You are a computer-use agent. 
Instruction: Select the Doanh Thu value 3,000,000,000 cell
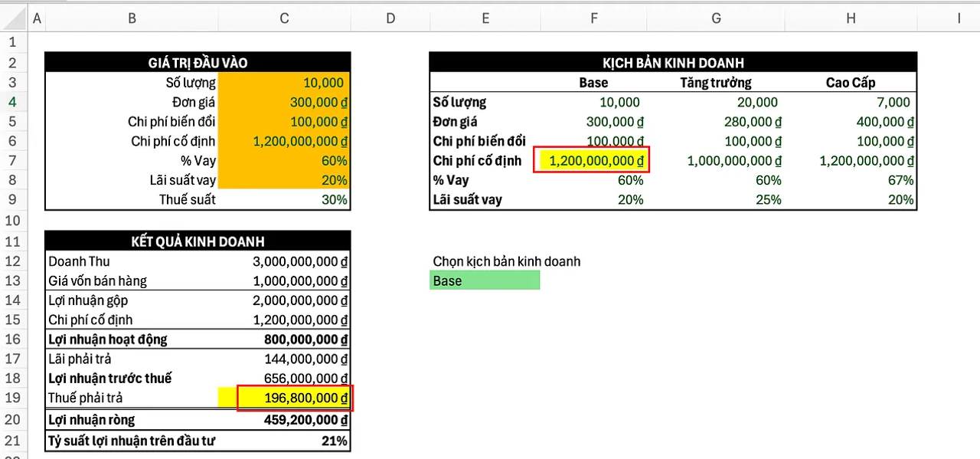(284, 261)
